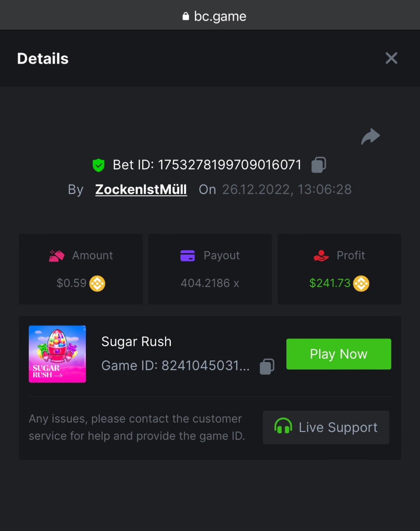Image resolution: width=420 pixels, height=531 pixels.
Task: Close the Details panel
Action: pos(391,58)
